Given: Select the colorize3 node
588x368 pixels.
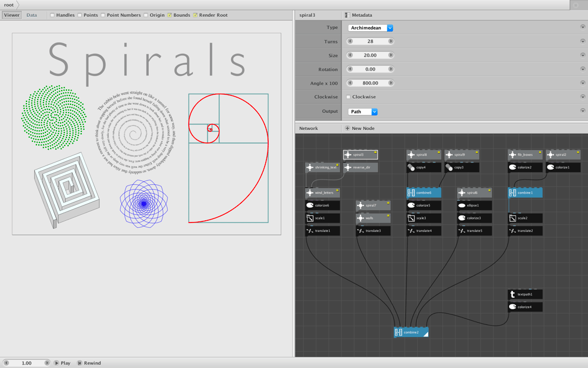Looking at the screenshot, I should click(475, 218).
